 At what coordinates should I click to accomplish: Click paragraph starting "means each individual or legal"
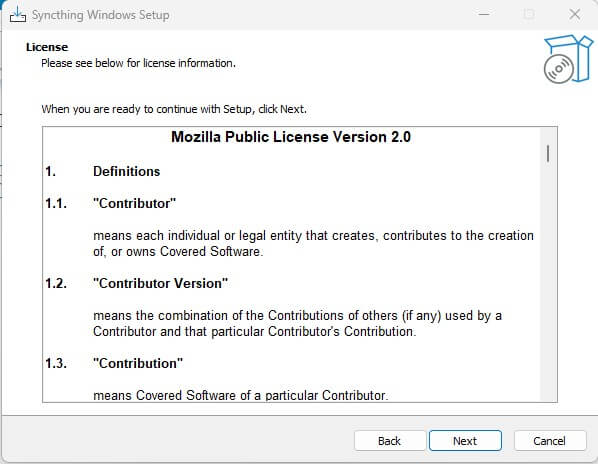pyautogui.click(x=313, y=244)
